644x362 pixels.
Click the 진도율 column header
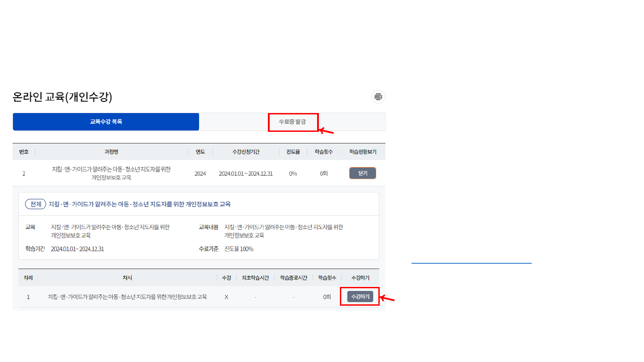pyautogui.click(x=292, y=151)
